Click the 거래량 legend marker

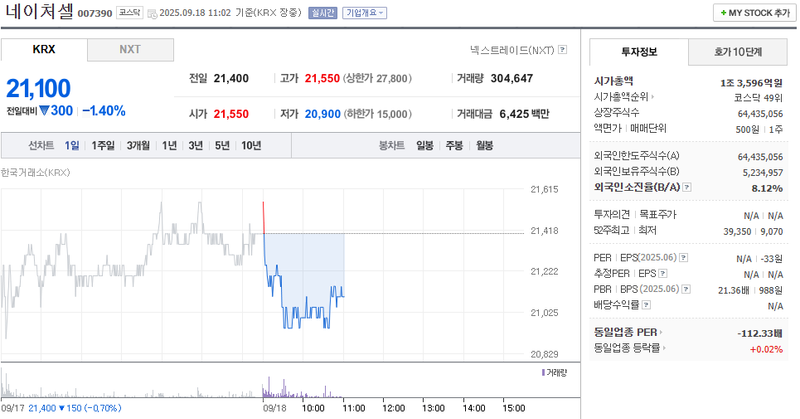click(x=543, y=373)
